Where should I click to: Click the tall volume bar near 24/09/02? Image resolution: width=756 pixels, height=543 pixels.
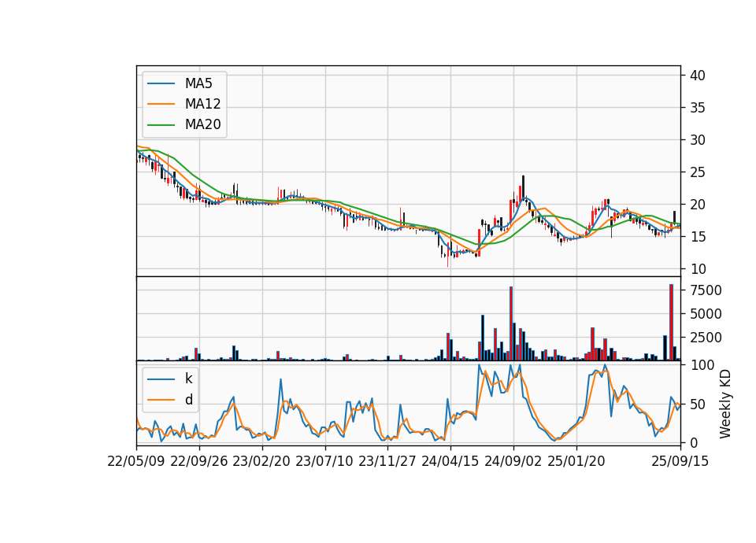click(511, 323)
